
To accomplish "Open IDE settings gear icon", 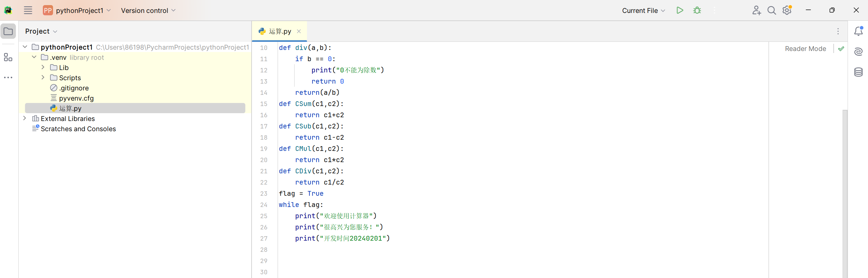I will click(x=787, y=11).
